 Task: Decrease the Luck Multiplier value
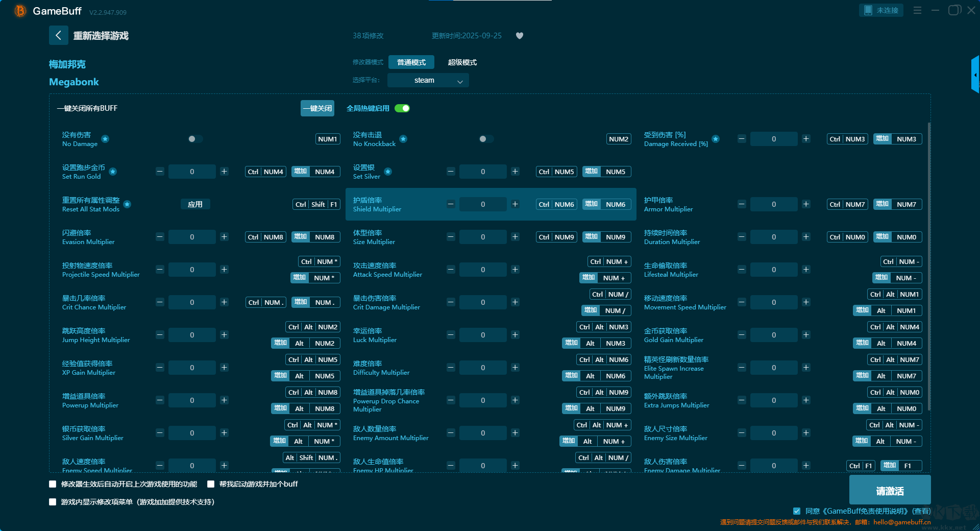click(x=451, y=335)
